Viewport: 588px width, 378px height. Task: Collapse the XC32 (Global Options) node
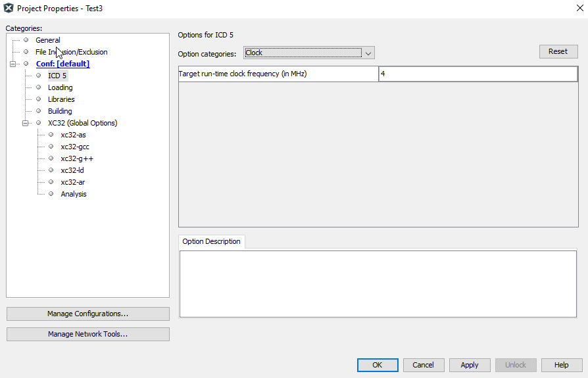click(26, 123)
